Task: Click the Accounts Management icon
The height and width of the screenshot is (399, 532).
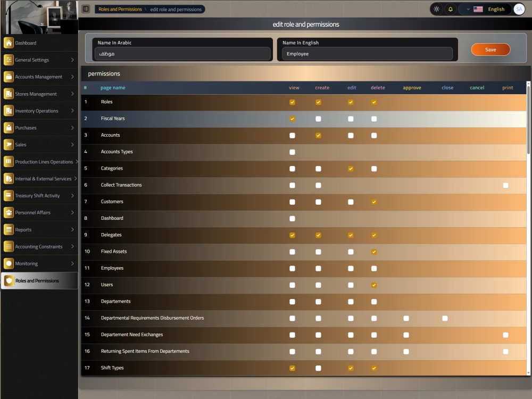Action: coord(9,77)
